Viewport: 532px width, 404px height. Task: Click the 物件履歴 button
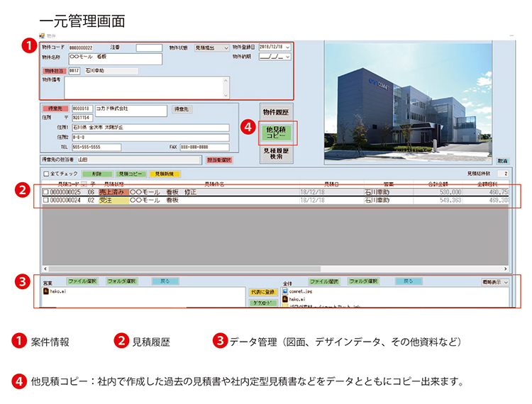(276, 112)
